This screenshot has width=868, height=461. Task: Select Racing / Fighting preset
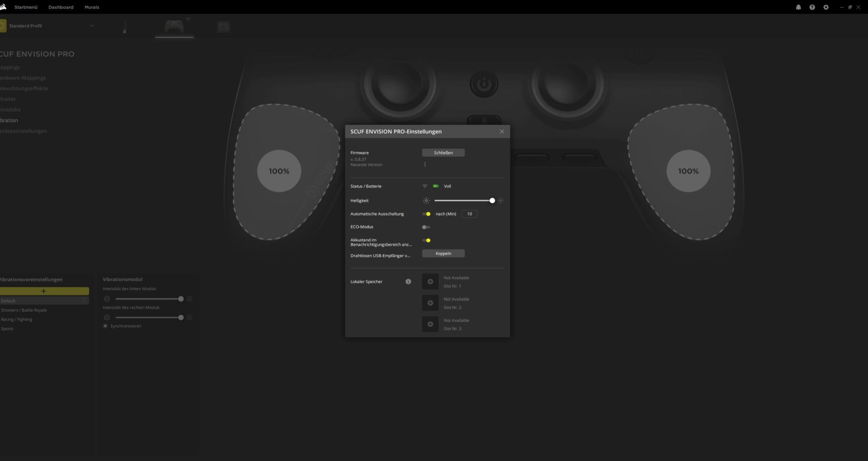[x=17, y=320]
